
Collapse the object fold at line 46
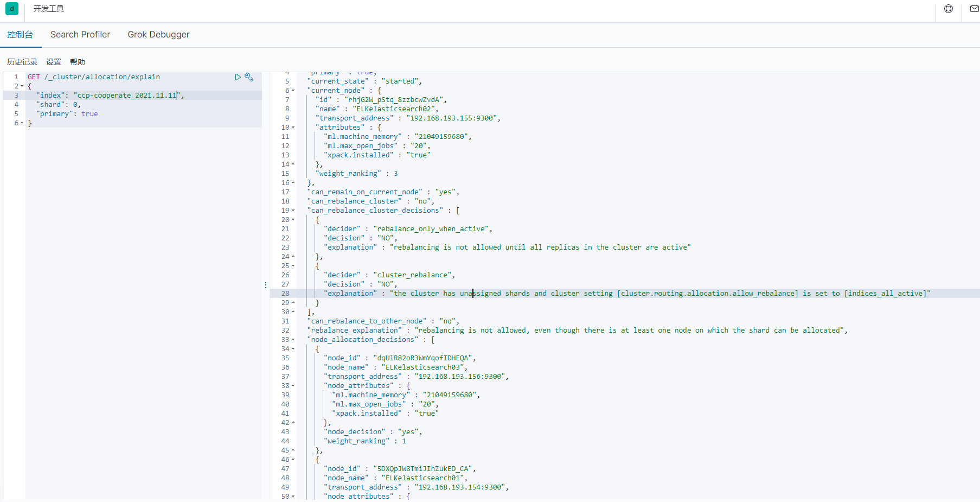293,460
